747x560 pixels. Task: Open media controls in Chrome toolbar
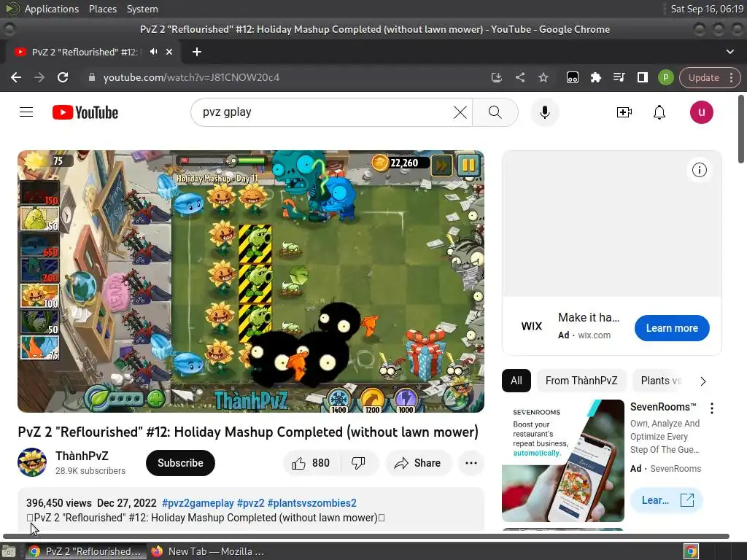point(619,77)
